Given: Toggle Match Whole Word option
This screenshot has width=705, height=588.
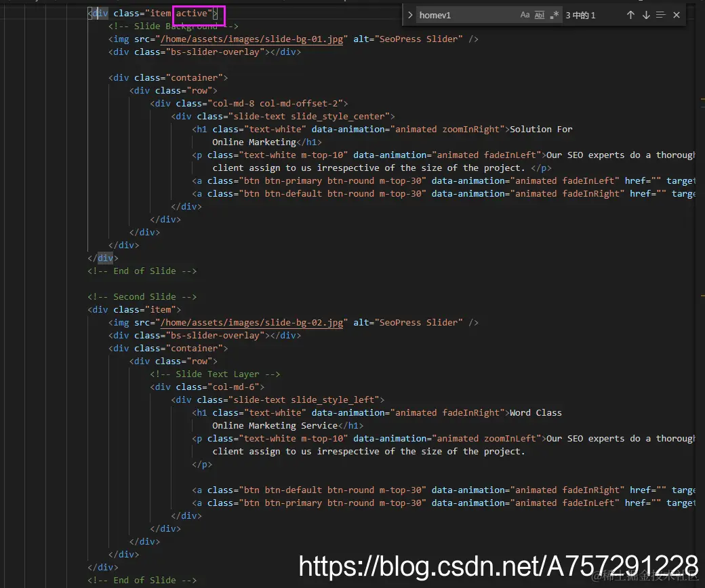Looking at the screenshot, I should [540, 15].
